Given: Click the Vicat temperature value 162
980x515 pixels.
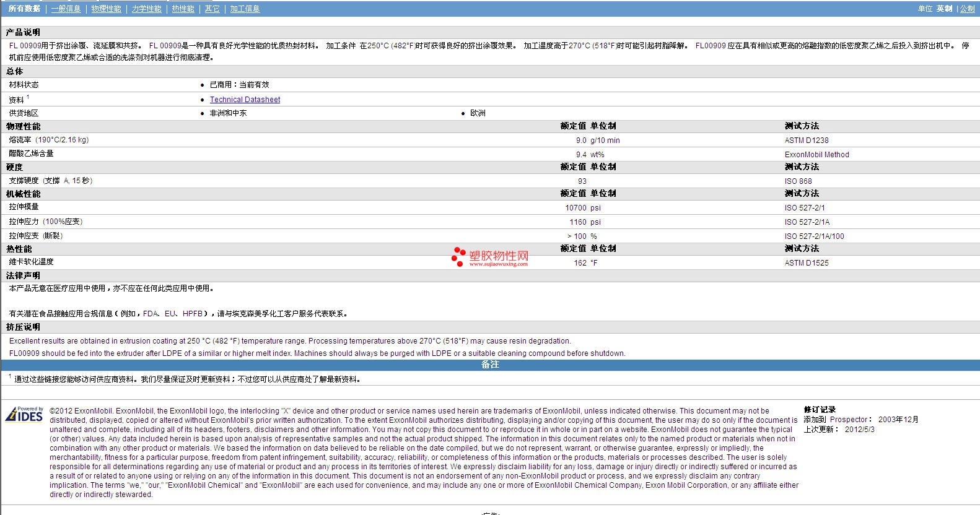Looking at the screenshot, I should click(x=580, y=263).
